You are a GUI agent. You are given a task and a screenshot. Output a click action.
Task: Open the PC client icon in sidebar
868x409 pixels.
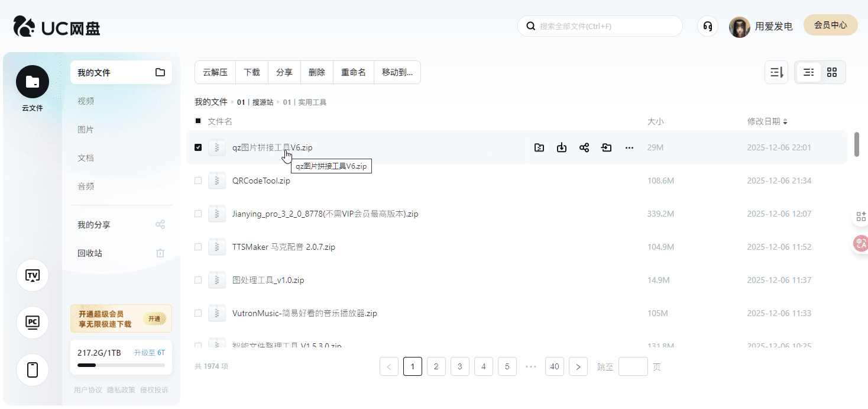(33, 323)
